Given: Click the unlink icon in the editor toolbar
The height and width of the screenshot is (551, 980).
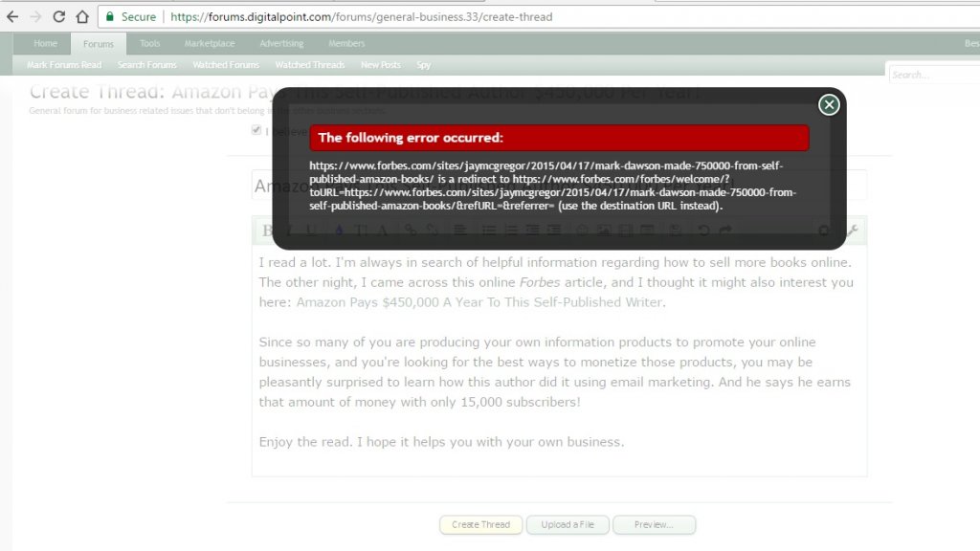Looking at the screenshot, I should tap(433, 230).
